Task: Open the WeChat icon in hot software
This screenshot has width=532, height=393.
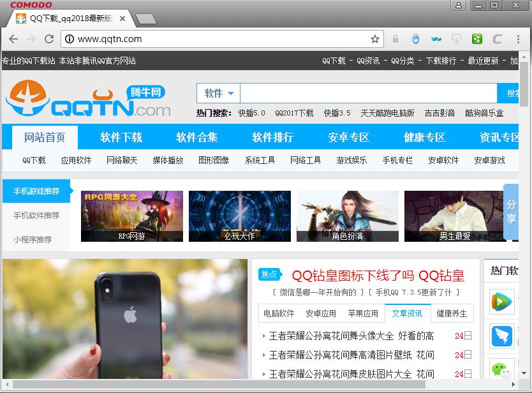Action: (x=502, y=369)
